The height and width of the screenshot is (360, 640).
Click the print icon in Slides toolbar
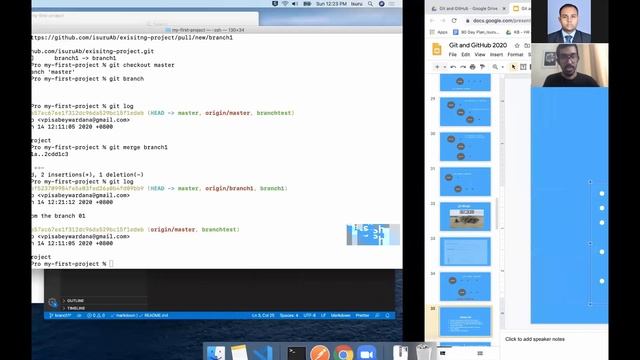tap(473, 67)
